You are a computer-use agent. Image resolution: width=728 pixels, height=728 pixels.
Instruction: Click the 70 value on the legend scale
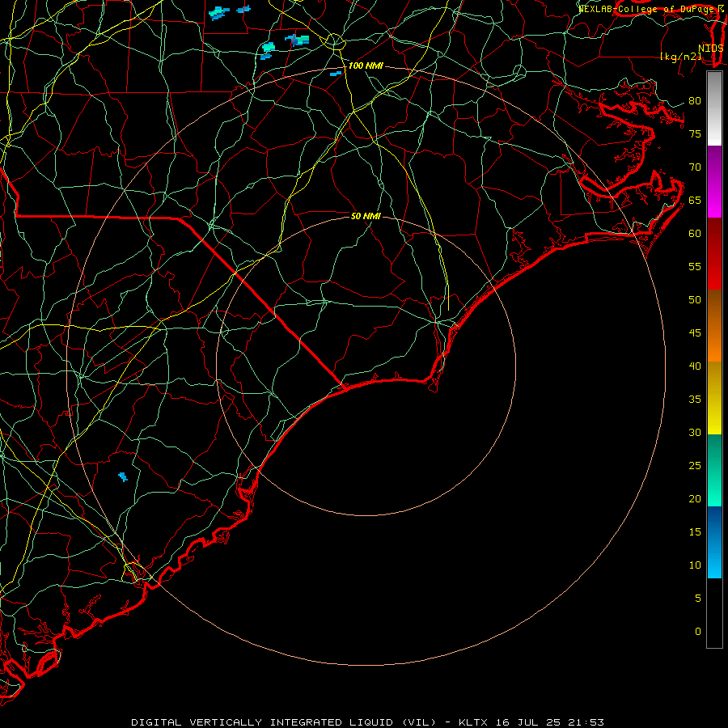coord(695,167)
